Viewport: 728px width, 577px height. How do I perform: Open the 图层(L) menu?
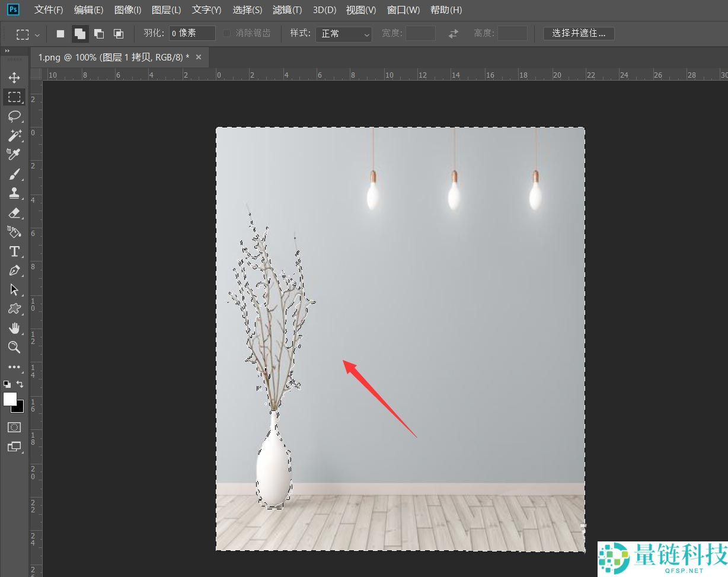[x=166, y=10]
